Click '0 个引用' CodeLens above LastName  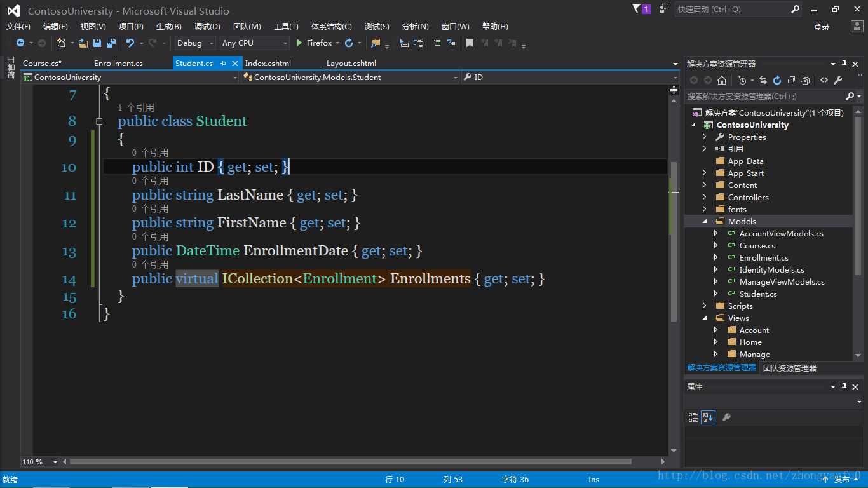pos(150,180)
